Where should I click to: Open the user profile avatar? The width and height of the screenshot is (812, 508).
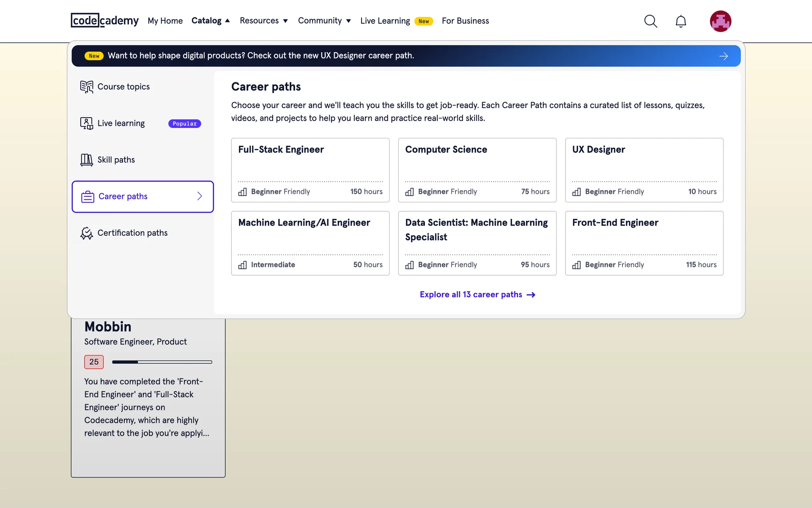click(x=720, y=21)
